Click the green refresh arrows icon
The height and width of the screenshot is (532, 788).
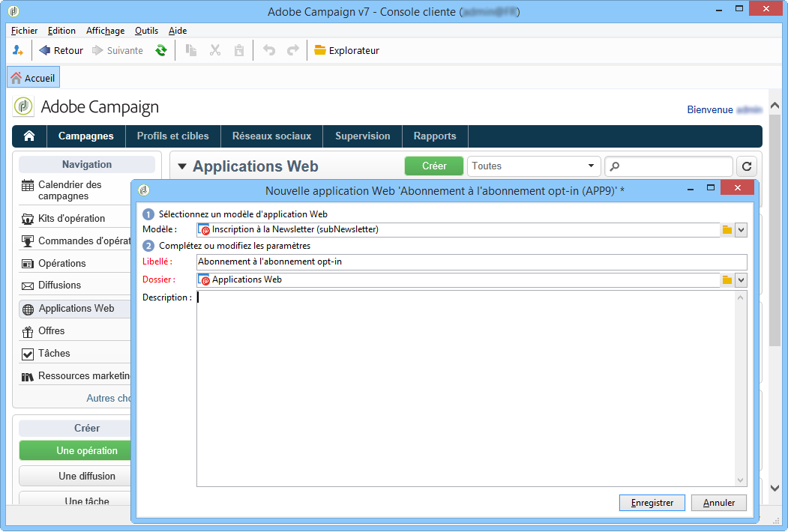click(160, 50)
